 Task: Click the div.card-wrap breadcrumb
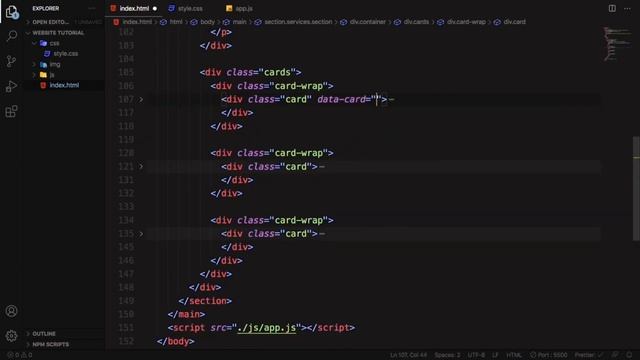(x=466, y=22)
